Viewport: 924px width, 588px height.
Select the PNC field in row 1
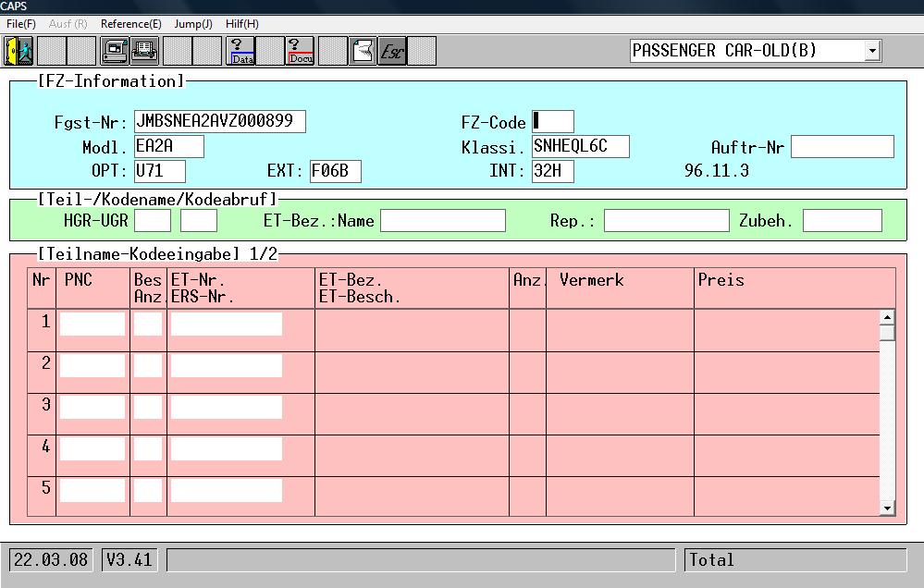(x=92, y=324)
